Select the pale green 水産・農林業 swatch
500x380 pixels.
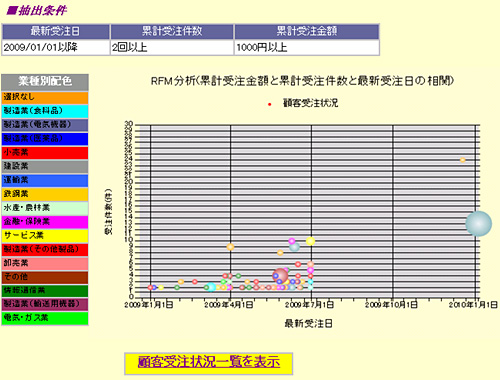click(45, 208)
